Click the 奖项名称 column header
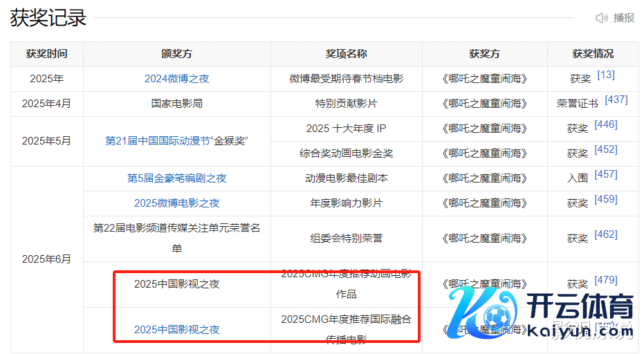The width and height of the screenshot is (644, 354). [x=346, y=54]
